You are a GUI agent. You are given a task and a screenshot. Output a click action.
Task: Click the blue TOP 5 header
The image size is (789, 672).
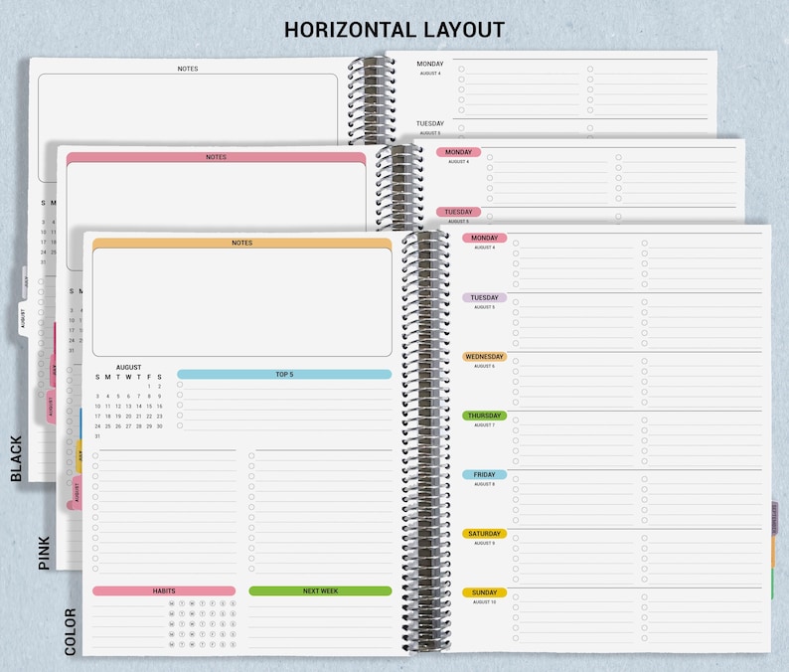coord(284,375)
